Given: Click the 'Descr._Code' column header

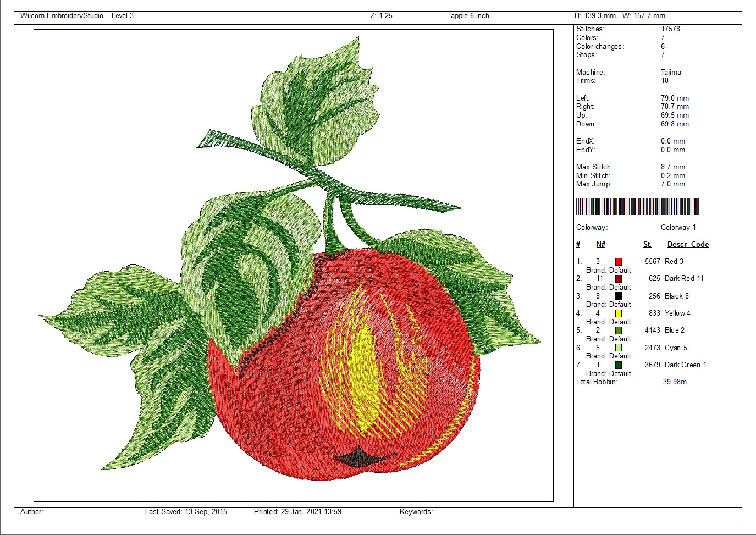Looking at the screenshot, I should 688,245.
